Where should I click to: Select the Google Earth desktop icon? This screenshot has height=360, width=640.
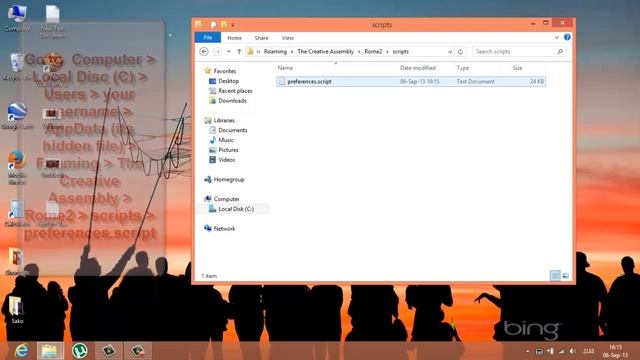point(17,116)
